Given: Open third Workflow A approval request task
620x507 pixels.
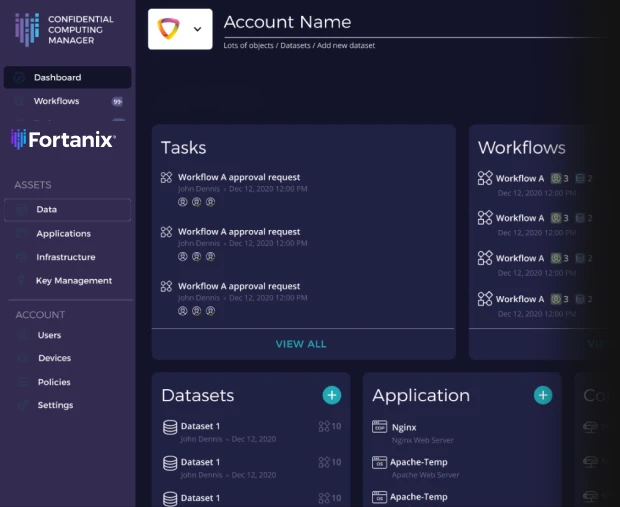Looking at the screenshot, I should coord(239,286).
